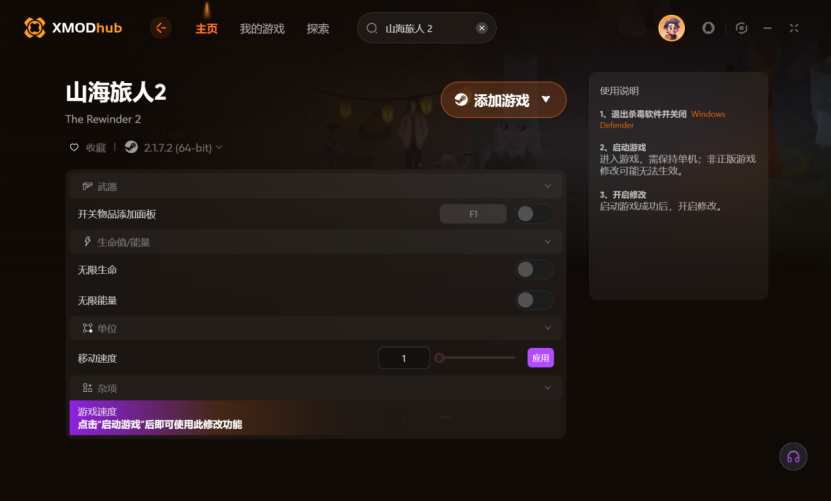This screenshot has height=501, width=831.
Task: Collapse the 生命值/能量 section chevron
Action: click(x=547, y=242)
